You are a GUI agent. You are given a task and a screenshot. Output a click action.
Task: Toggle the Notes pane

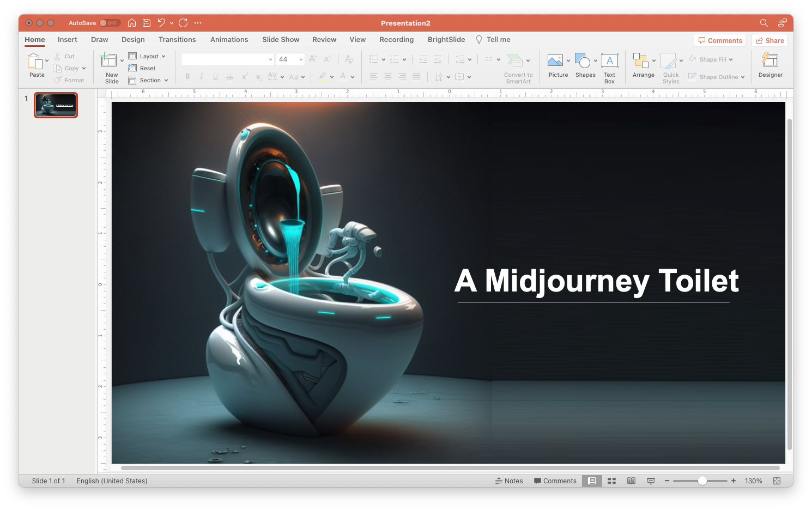click(x=509, y=481)
